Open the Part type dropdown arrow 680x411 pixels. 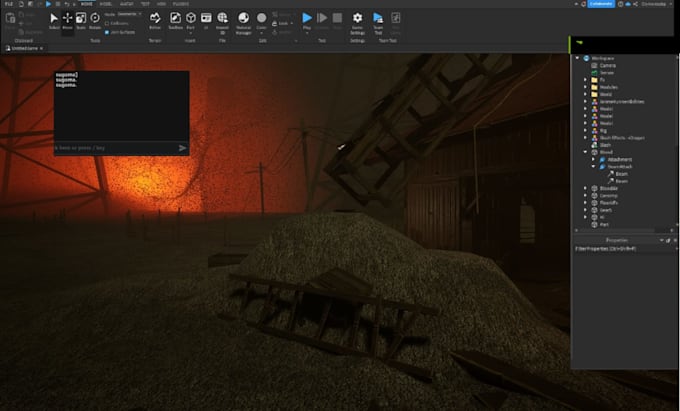pyautogui.click(x=190, y=33)
